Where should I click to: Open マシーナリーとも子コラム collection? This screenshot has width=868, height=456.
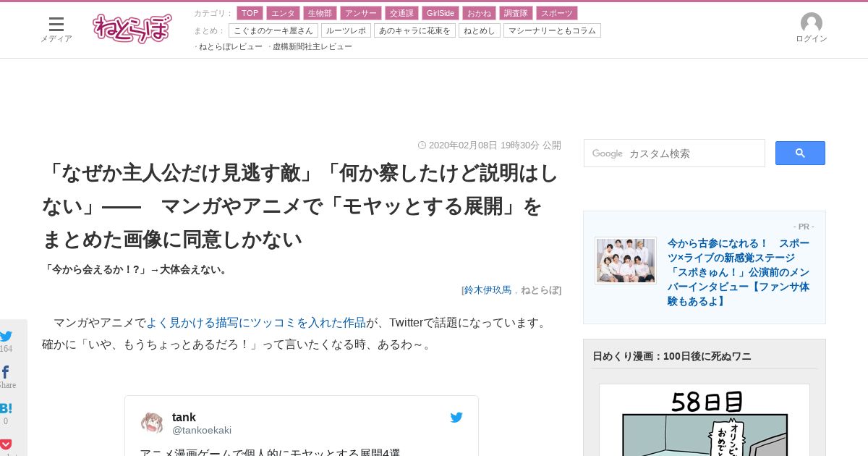pos(552,30)
